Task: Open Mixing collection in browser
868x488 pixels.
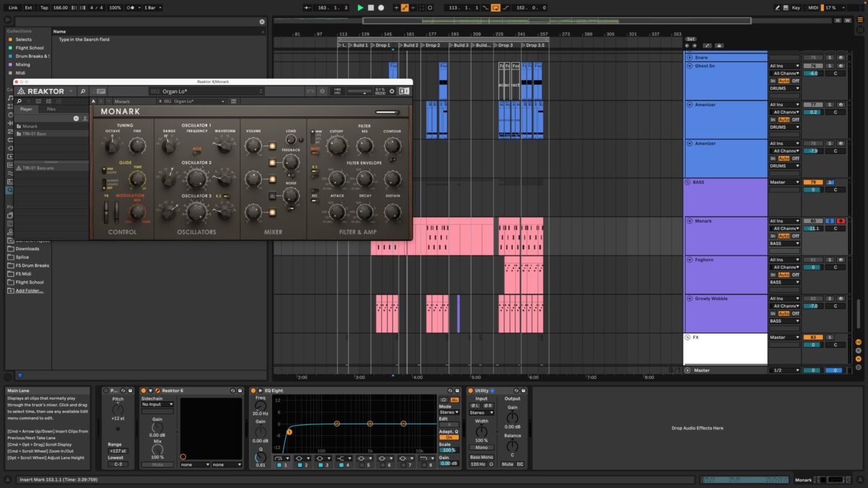Action: pos(23,64)
